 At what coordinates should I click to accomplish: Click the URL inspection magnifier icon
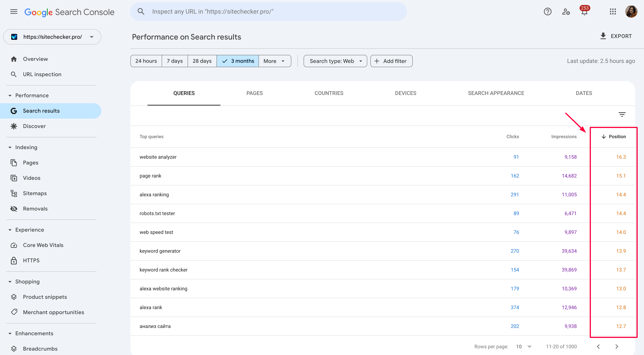[x=14, y=74]
